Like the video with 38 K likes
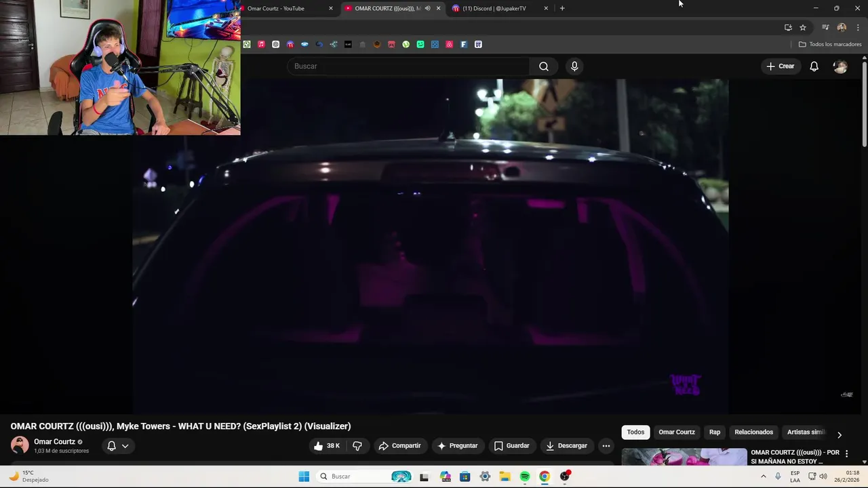This screenshot has width=868, height=488. pyautogui.click(x=327, y=446)
